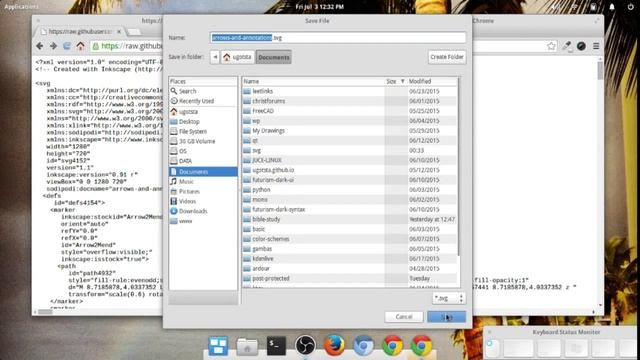Open Search in the Places sidebar
This screenshot has height=360, width=640.
[203, 91]
